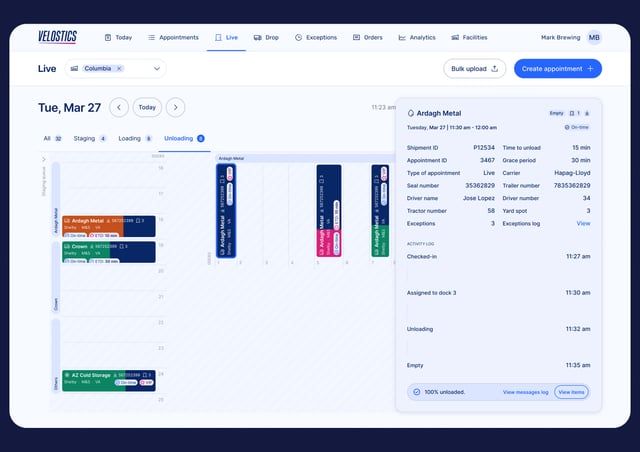Open the Today calendar icon in navigation
The image size is (640, 452).
tap(108, 38)
